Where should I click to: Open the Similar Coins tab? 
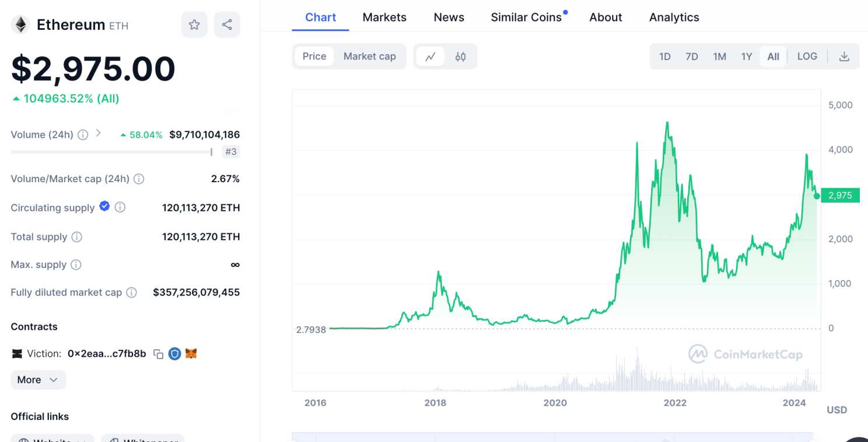click(x=526, y=18)
